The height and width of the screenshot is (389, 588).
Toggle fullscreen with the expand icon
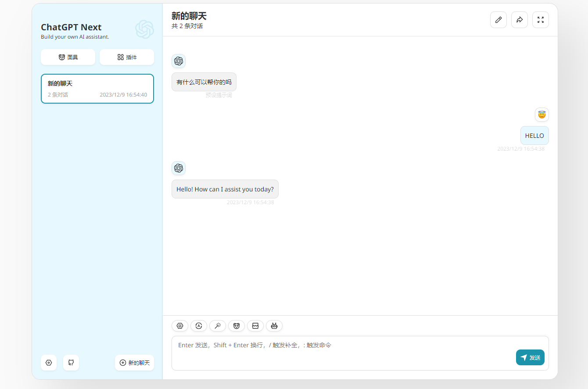click(541, 20)
